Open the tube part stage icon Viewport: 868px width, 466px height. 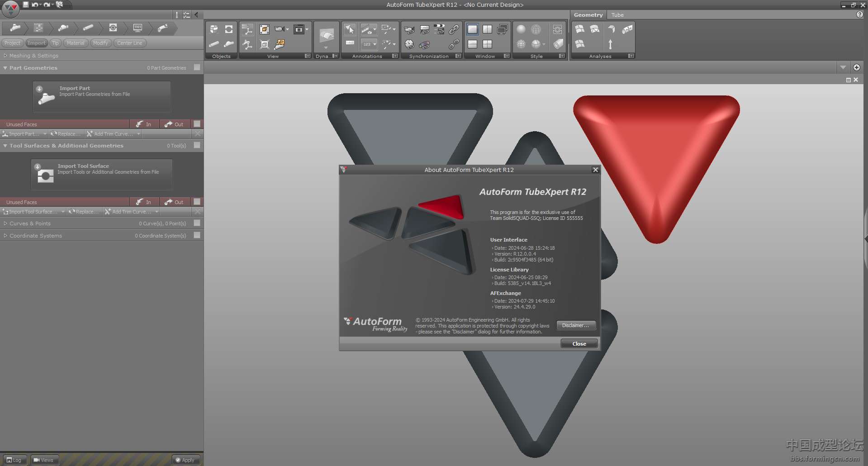tap(16, 28)
